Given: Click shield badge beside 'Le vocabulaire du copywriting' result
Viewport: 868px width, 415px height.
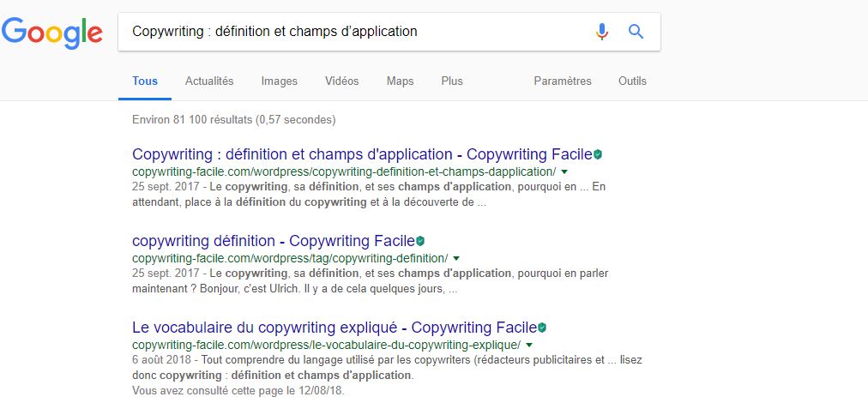Looking at the screenshot, I should click(542, 328).
